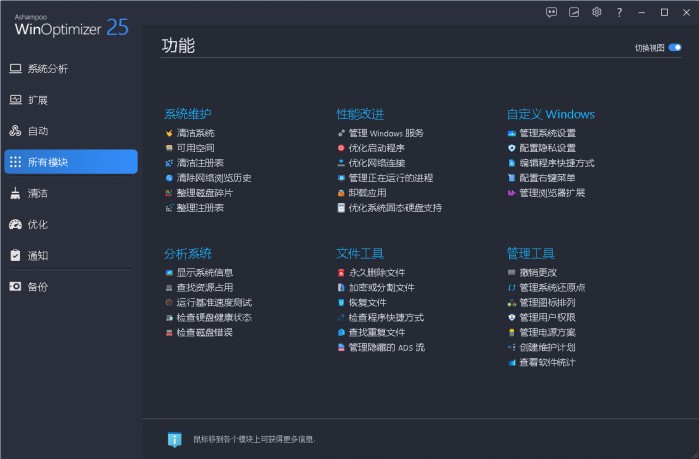Screen dimensions: 699x459
Task: Open 清洁 sidebar section
Action: point(71,193)
